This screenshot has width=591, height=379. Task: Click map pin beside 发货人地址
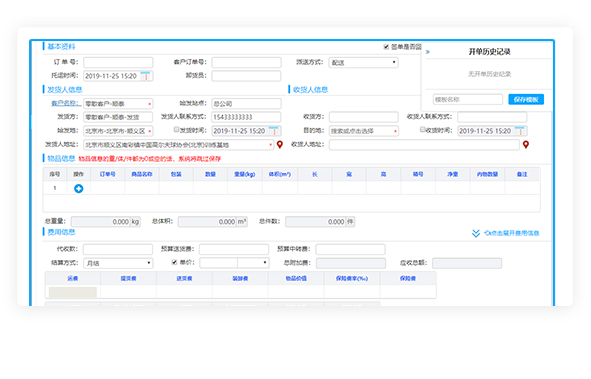click(x=280, y=144)
